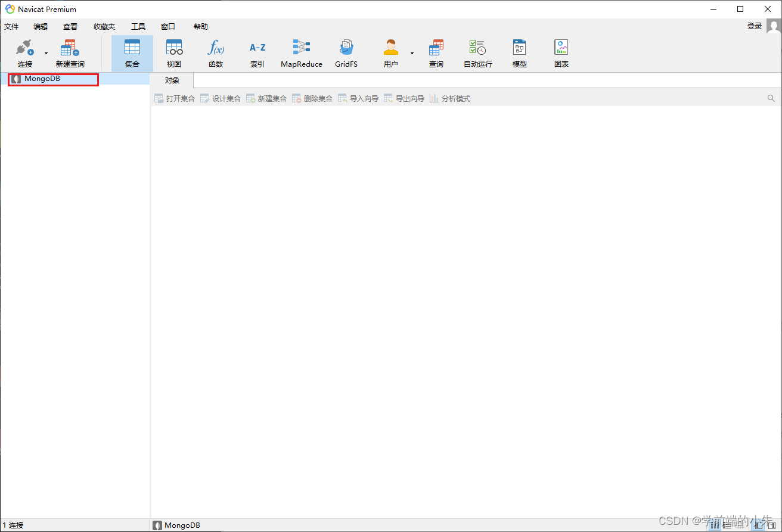
Task: Minimize the Navicat Premium window
Action: pyautogui.click(x=713, y=9)
